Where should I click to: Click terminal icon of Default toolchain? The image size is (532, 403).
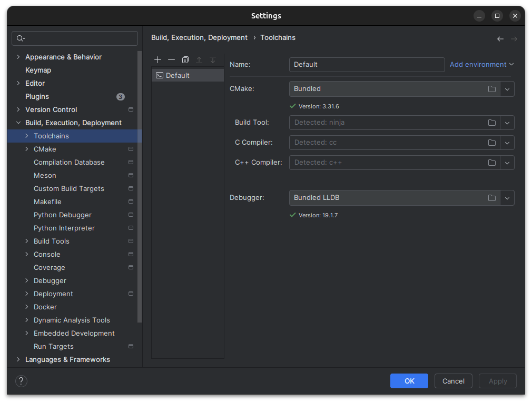click(160, 75)
